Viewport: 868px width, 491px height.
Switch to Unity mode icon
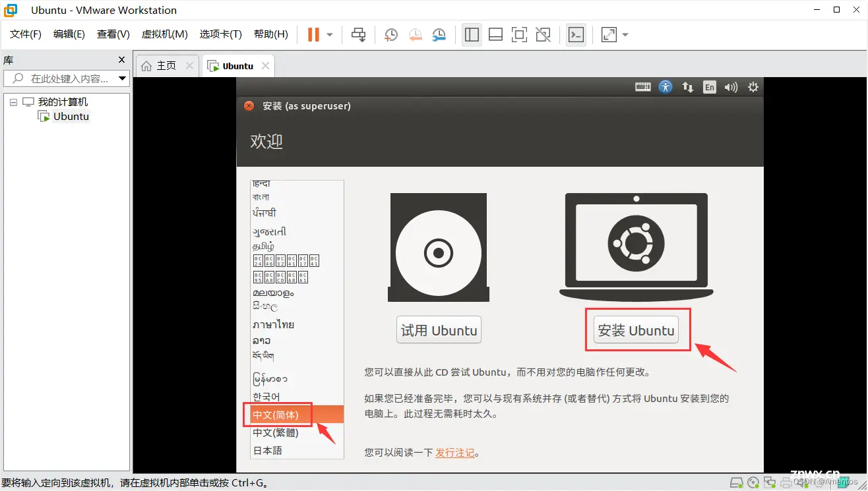543,34
